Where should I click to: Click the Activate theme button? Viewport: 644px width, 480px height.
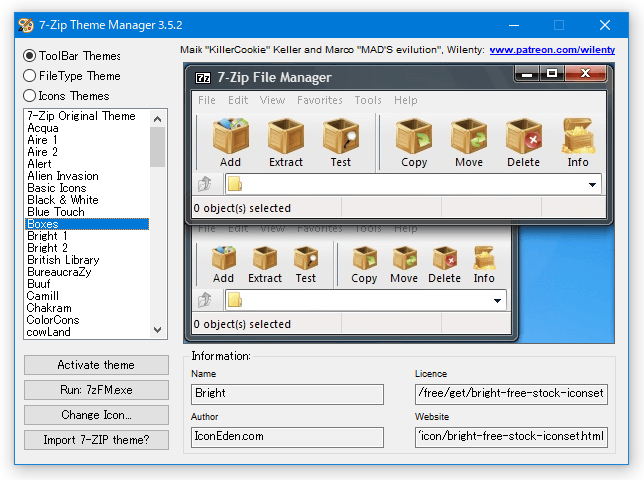pos(96,365)
